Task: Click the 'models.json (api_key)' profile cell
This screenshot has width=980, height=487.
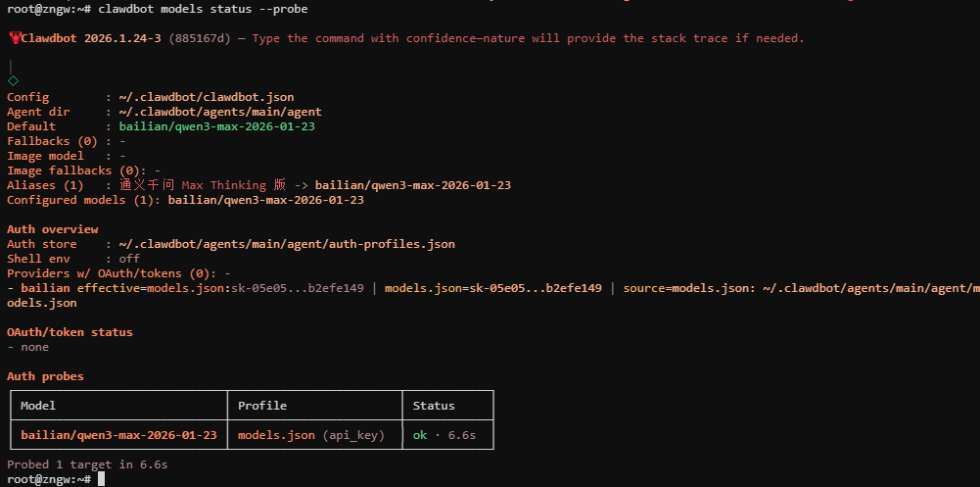Action: click(311, 435)
